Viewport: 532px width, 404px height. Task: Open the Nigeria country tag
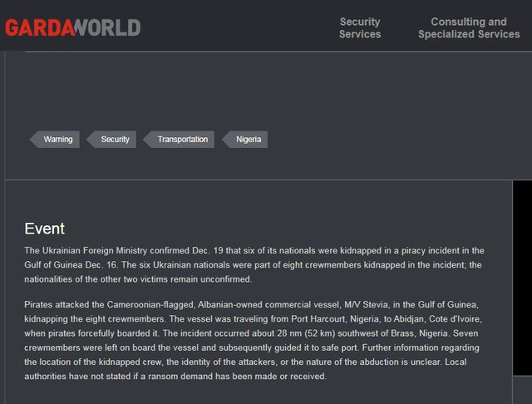click(244, 140)
